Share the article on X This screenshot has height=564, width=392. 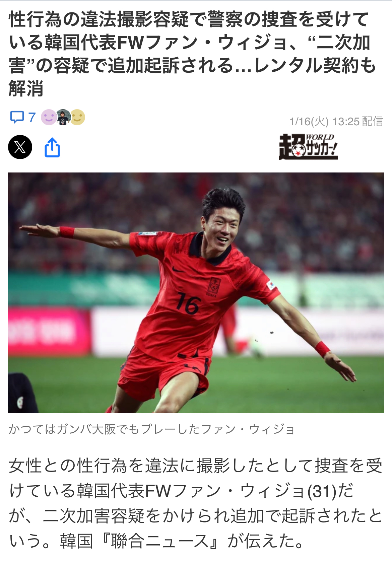click(20, 147)
